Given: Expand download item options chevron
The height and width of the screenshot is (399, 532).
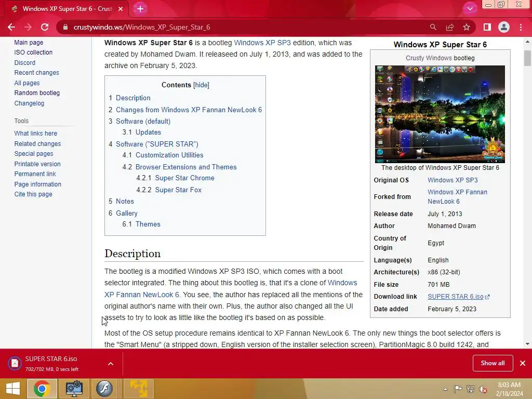Looking at the screenshot, I should click(x=111, y=364).
